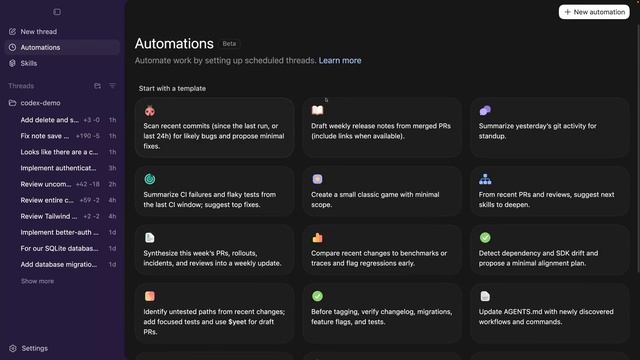Choose the Compare recent changes to benchmarks template
The image size is (640, 360).
coord(382,250)
